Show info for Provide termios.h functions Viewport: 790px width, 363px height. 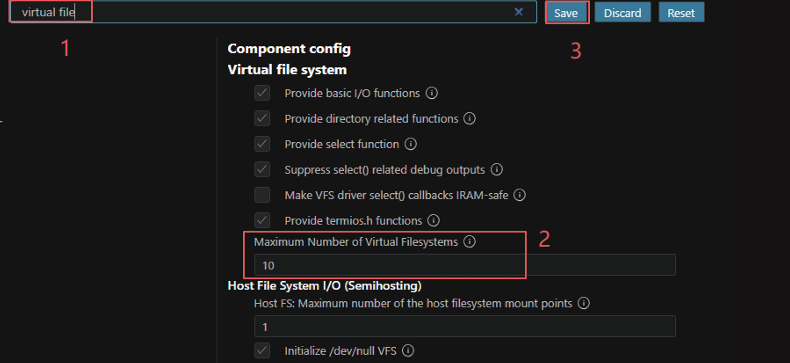point(433,221)
